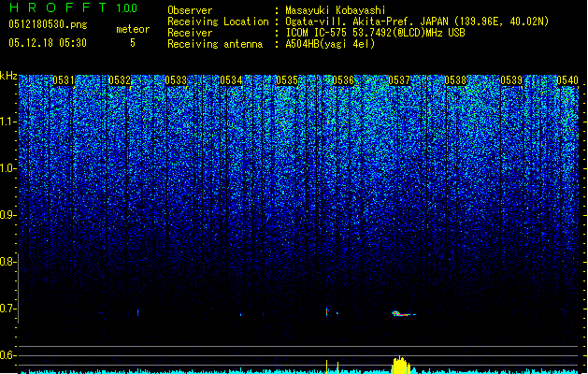Click the meteor label
Image resolution: width=588 pixels, height=374 pixels.
133,29
